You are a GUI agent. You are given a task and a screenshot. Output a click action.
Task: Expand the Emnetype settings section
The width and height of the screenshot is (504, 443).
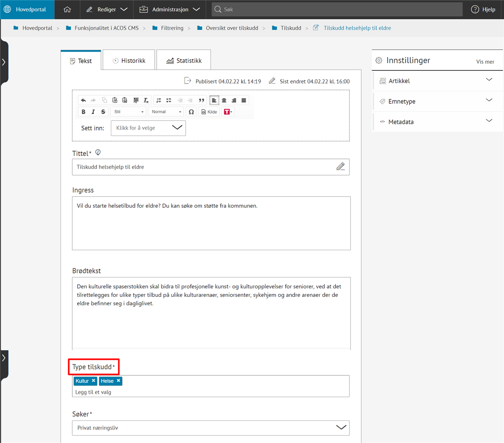(x=438, y=101)
